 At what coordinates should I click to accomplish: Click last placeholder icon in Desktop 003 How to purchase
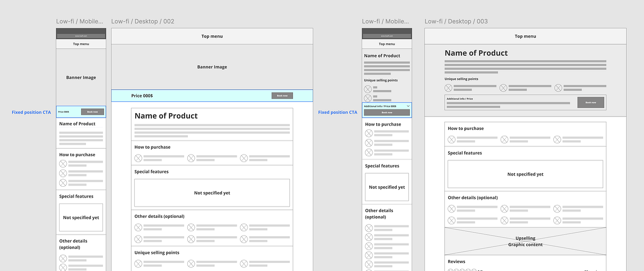pyautogui.click(x=557, y=140)
